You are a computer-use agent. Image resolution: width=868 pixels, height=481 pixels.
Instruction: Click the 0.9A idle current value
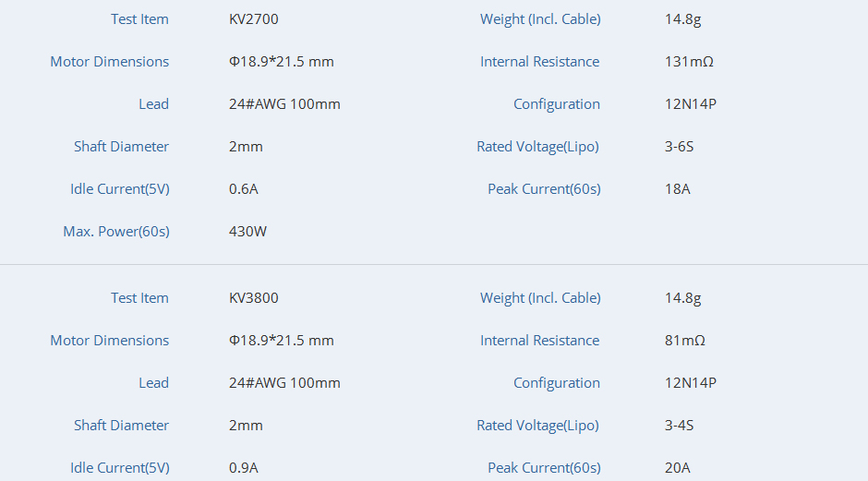click(244, 468)
